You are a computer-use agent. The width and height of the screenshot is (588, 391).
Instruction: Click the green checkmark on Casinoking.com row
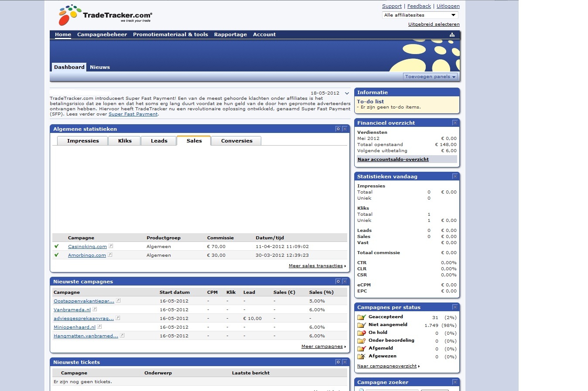[57, 246]
